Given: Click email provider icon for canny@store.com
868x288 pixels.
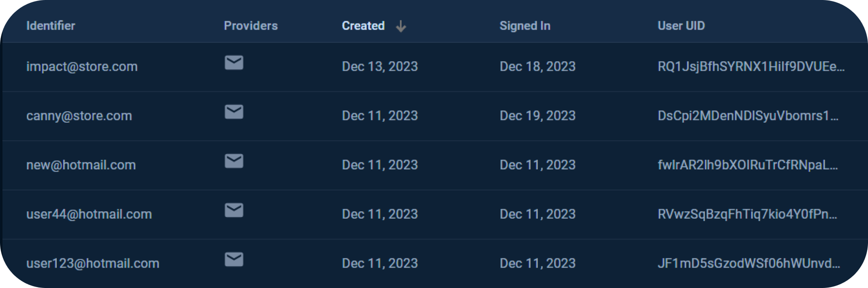Looking at the screenshot, I should [234, 112].
